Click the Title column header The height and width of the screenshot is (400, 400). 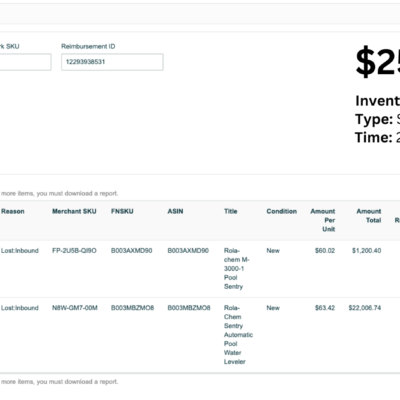(x=230, y=211)
